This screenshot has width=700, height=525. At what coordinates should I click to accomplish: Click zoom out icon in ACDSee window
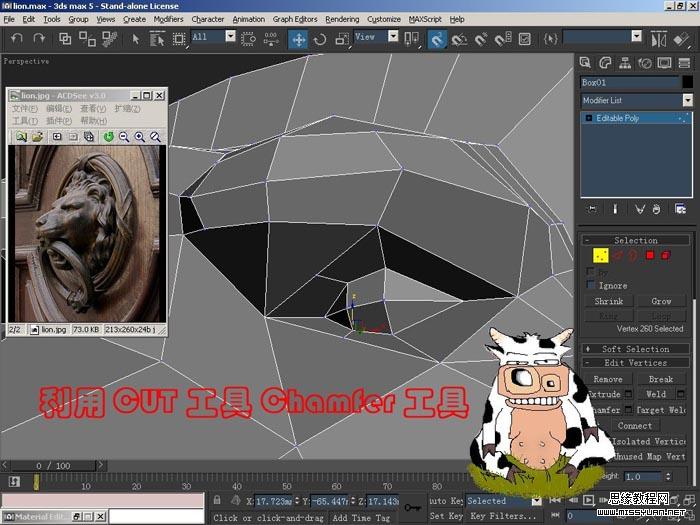pyautogui.click(x=124, y=137)
